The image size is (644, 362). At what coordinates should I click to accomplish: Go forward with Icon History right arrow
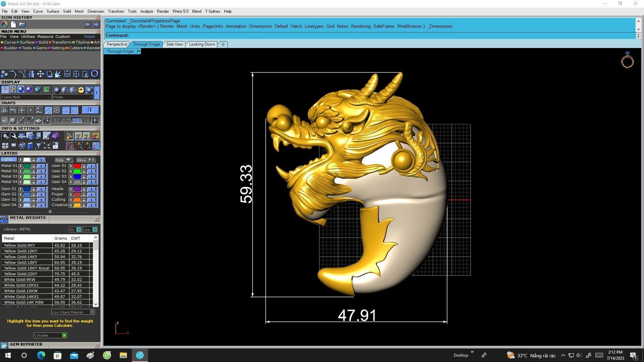(x=96, y=24)
